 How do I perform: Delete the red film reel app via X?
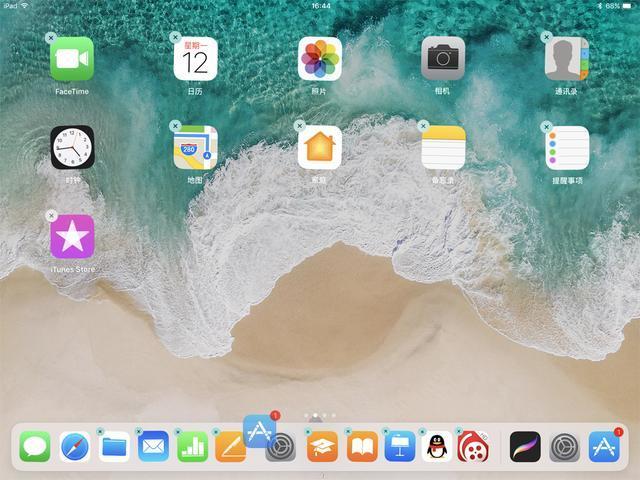click(459, 431)
